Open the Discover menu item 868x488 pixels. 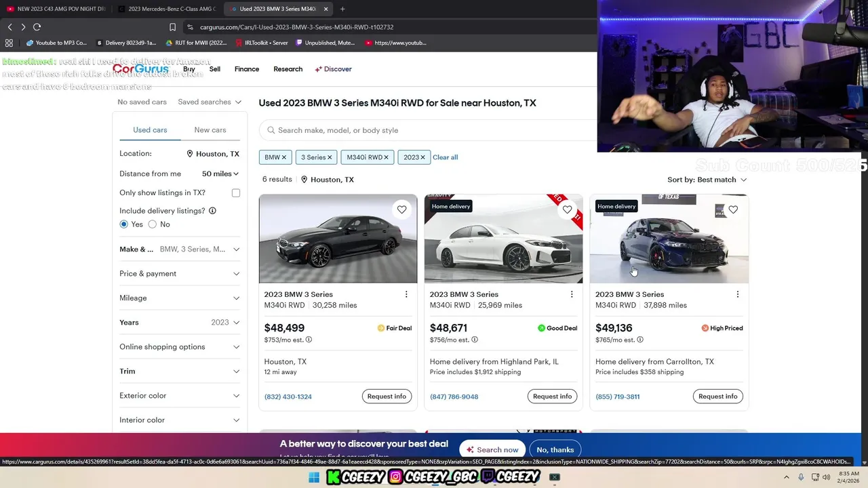333,69
